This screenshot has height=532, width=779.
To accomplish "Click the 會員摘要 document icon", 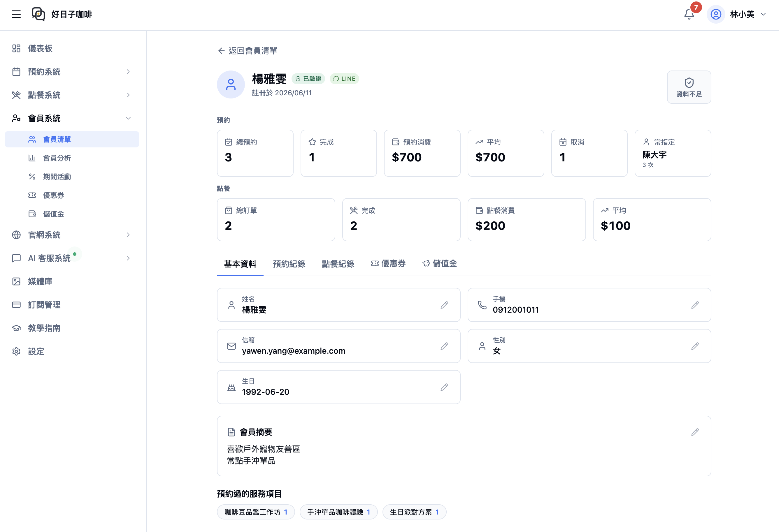I will coord(231,432).
